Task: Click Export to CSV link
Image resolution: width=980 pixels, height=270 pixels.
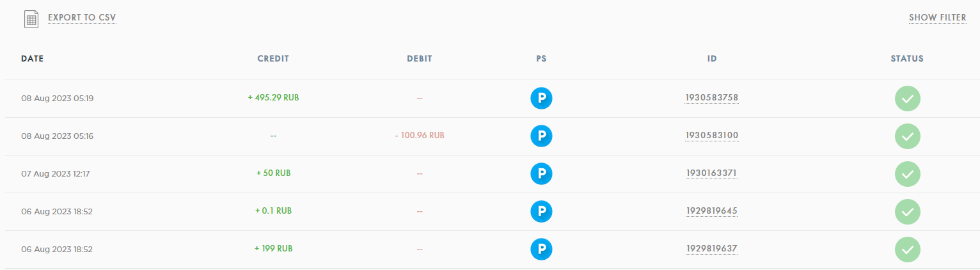Action: point(82,18)
